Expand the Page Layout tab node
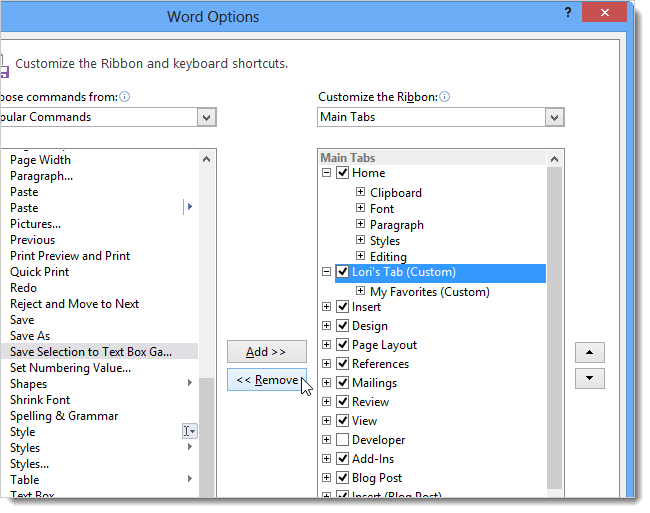The height and width of the screenshot is (513, 650). coord(327,344)
